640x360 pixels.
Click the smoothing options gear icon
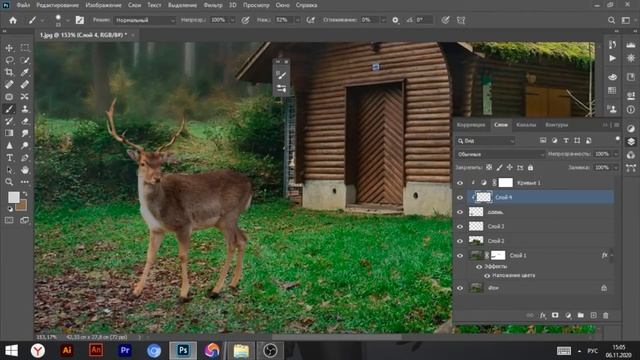(x=395, y=20)
